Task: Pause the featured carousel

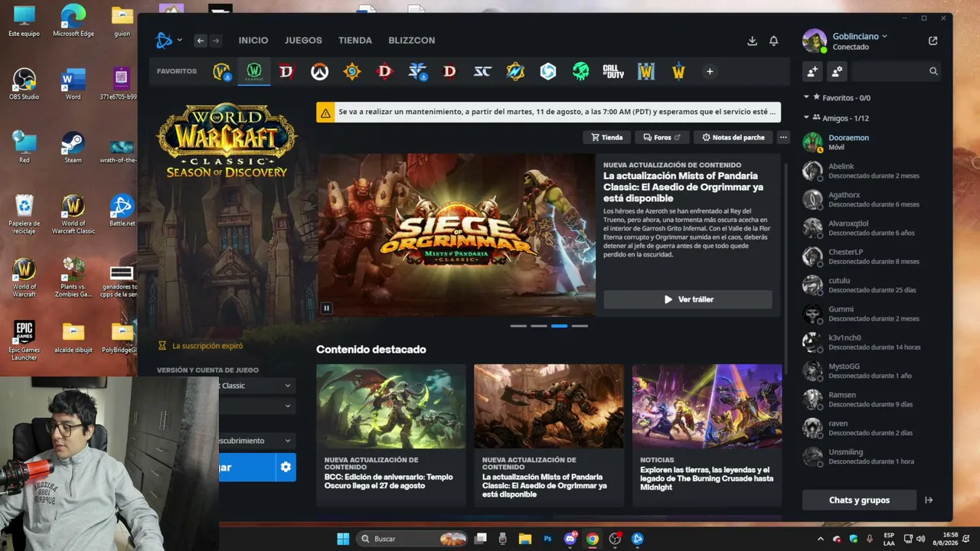Action: pyautogui.click(x=327, y=308)
